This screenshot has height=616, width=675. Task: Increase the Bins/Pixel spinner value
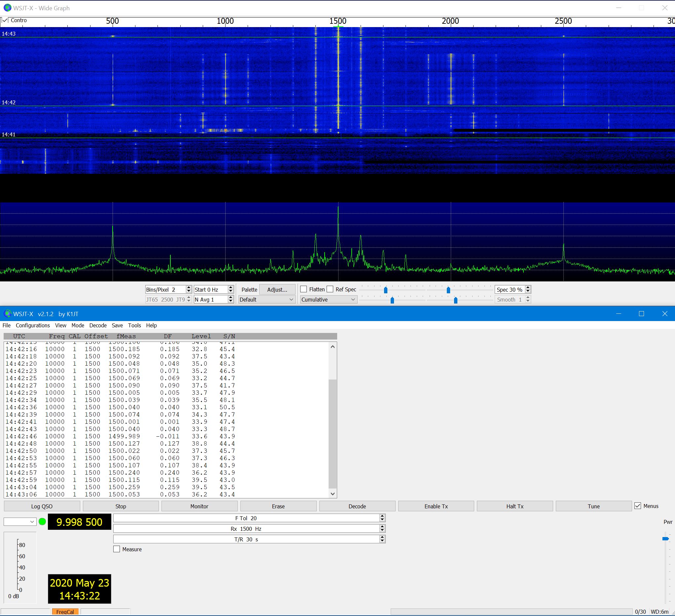[189, 287]
